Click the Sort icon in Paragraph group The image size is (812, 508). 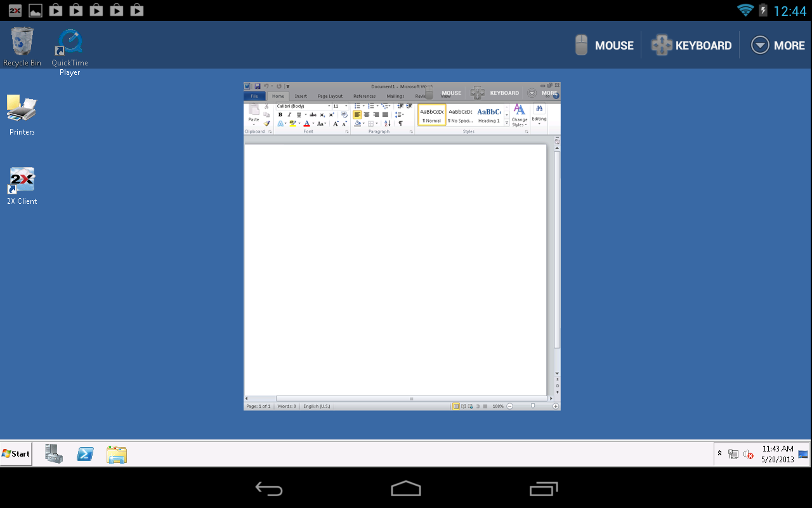pos(387,123)
